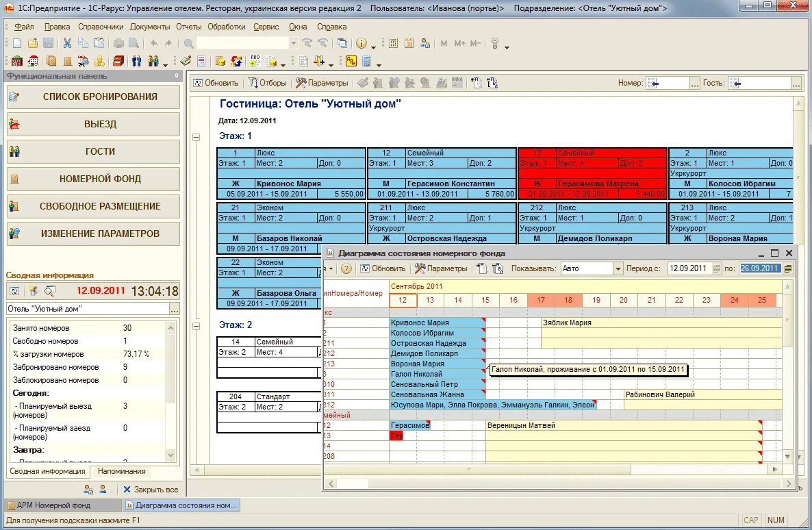Image resolution: width=812 pixels, height=530 pixels.
Task: Select the Рабинович Валерий booking bar
Action: click(x=702, y=395)
